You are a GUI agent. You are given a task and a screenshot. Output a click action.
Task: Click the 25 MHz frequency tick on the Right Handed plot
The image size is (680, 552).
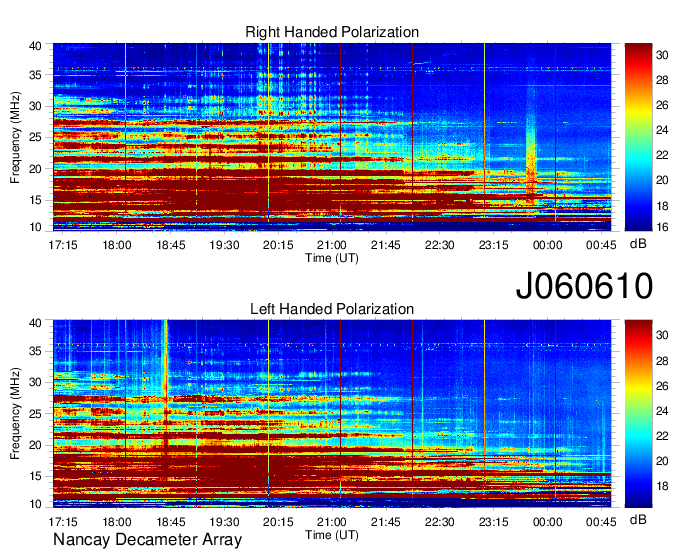pyautogui.click(x=36, y=138)
